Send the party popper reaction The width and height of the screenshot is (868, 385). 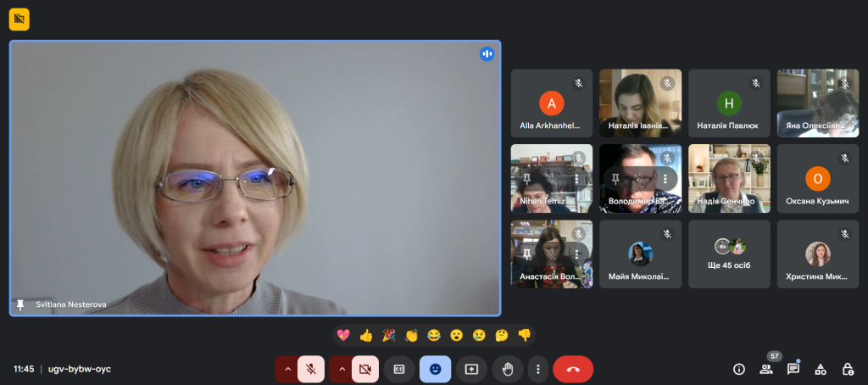[389, 335]
